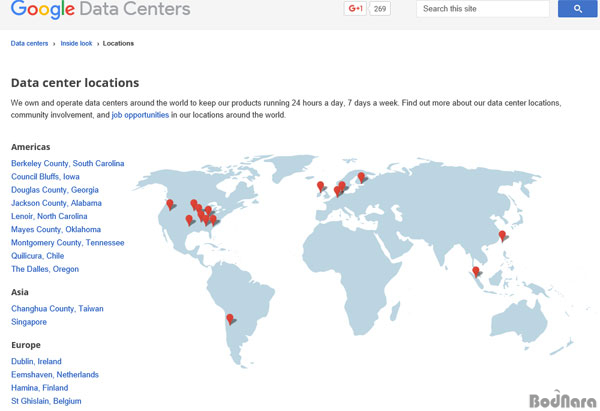600x411 pixels.
Task: Select The Dalles, Oregon link
Action: click(x=45, y=269)
